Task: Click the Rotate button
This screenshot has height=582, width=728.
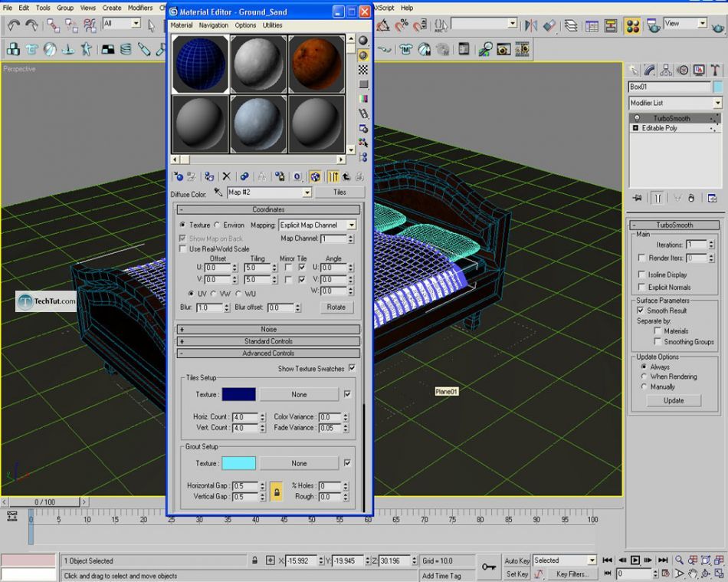Action: pyautogui.click(x=336, y=307)
